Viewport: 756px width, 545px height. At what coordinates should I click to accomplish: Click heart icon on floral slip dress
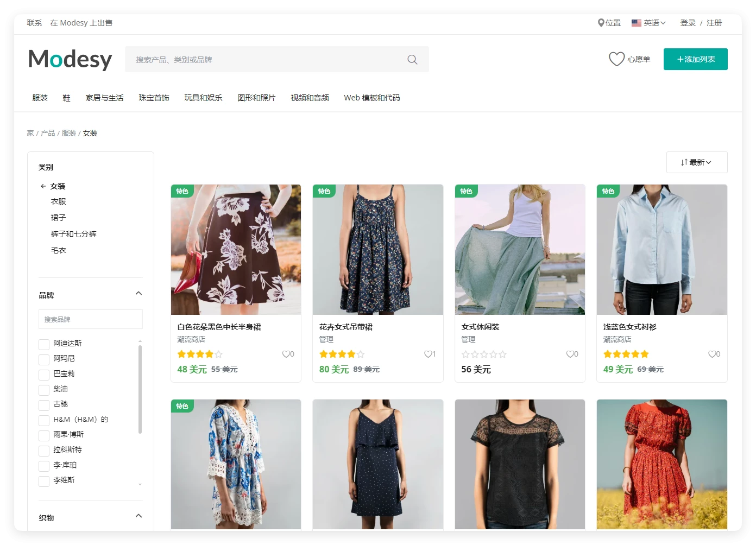click(427, 354)
